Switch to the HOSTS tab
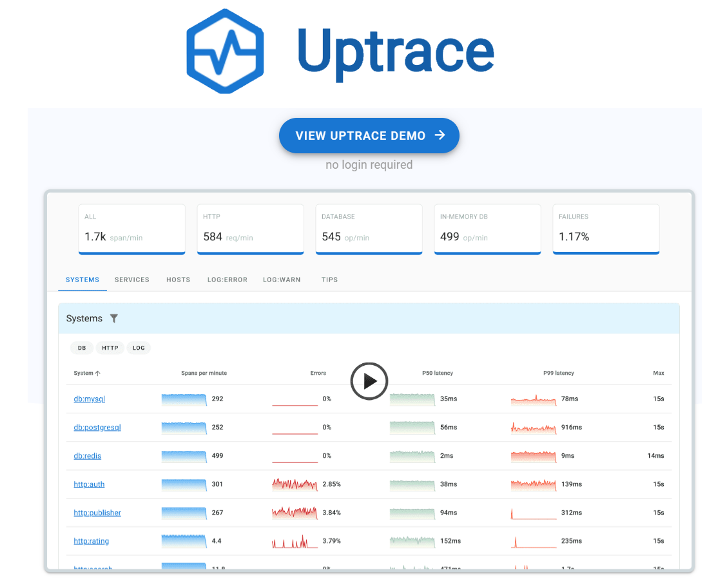 [x=178, y=280]
